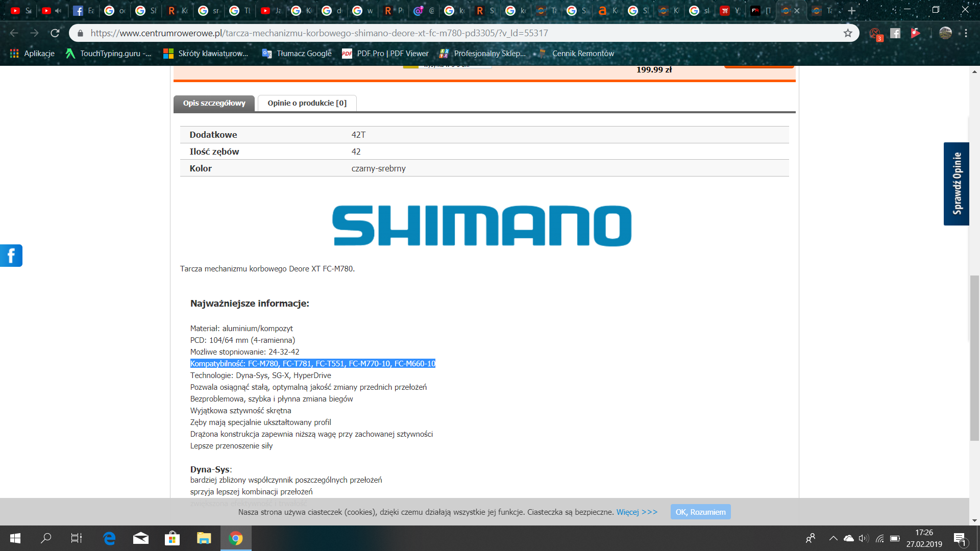
Task: Switch to the red shopping cart tab
Action: (730, 11)
